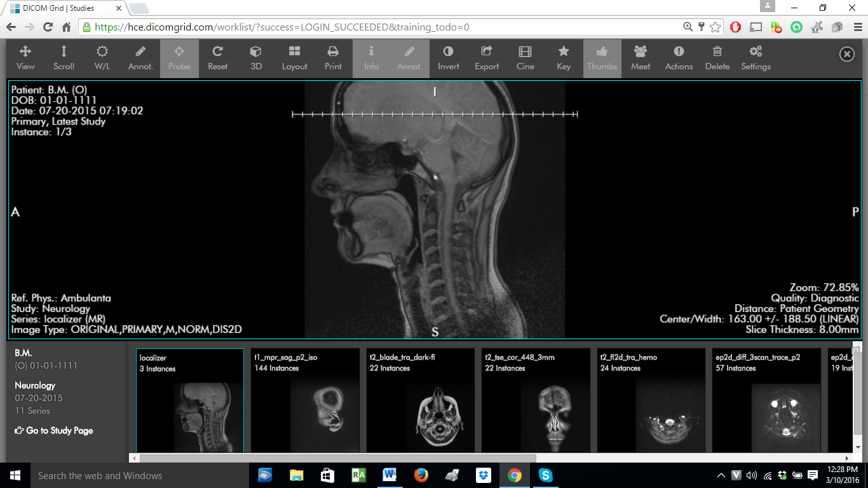Open the t1_mpr_sag_p2_iso series thumbnail

(x=306, y=400)
